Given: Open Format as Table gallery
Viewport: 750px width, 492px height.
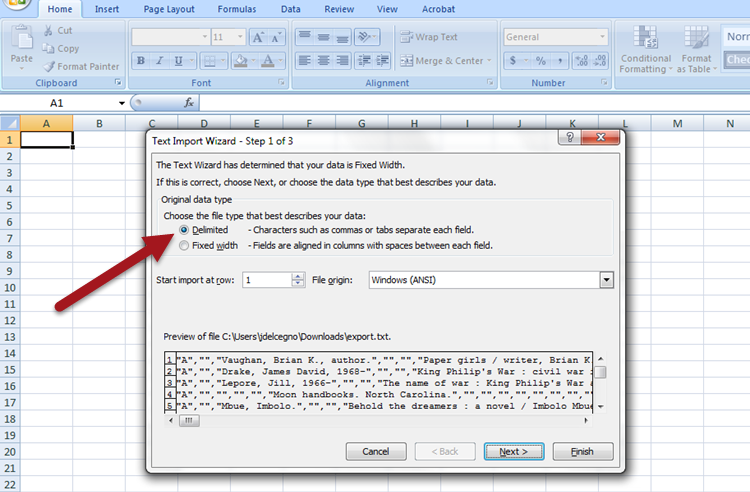Looking at the screenshot, I should pyautogui.click(x=696, y=50).
